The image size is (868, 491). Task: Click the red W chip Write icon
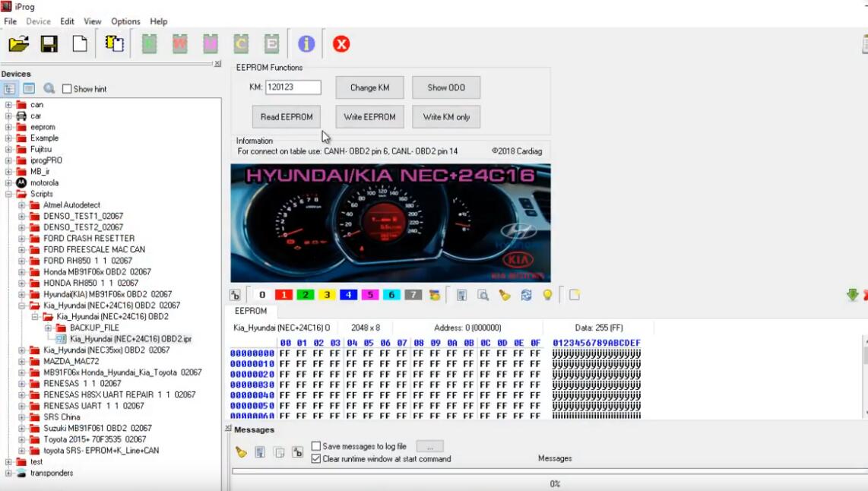(x=180, y=44)
